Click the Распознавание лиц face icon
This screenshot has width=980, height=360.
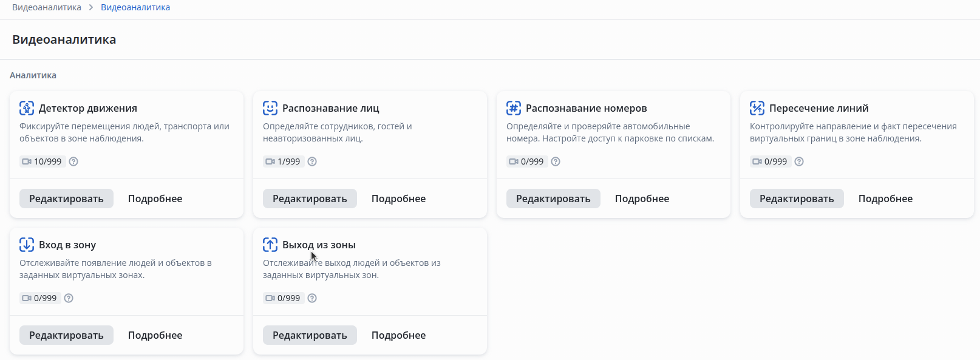coord(270,108)
